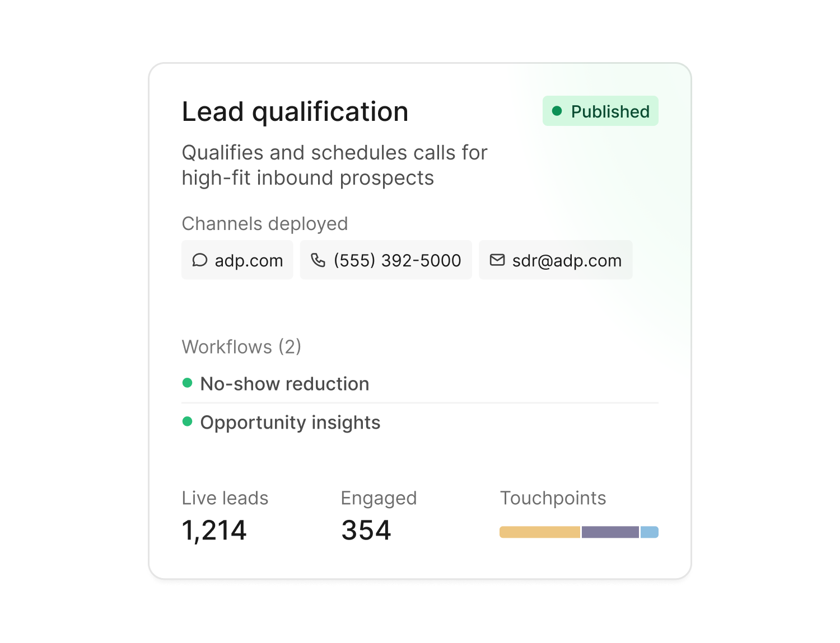Click the chat bubble icon beside adp.com
The width and height of the screenshot is (840, 643).
coord(200,260)
